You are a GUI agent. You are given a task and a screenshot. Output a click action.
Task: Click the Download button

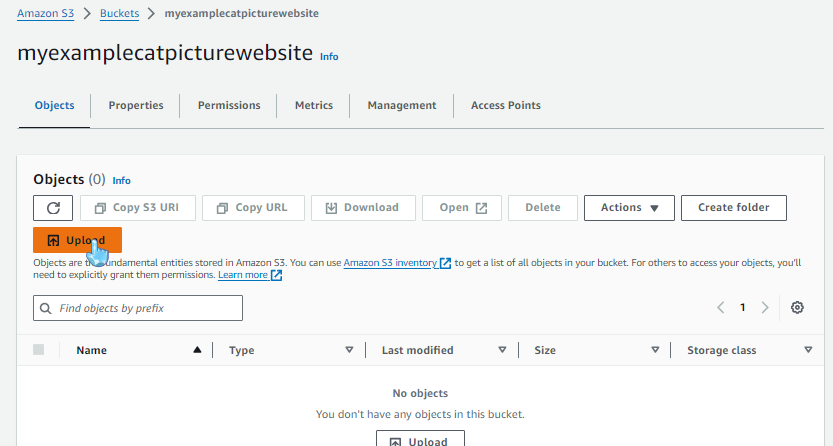pyautogui.click(x=363, y=208)
